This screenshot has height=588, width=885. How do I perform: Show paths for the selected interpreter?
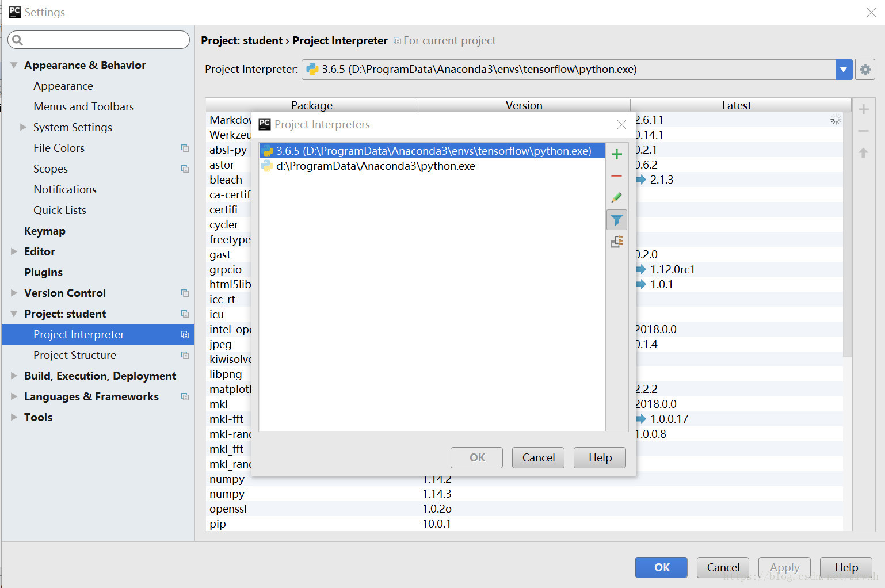[x=617, y=242]
